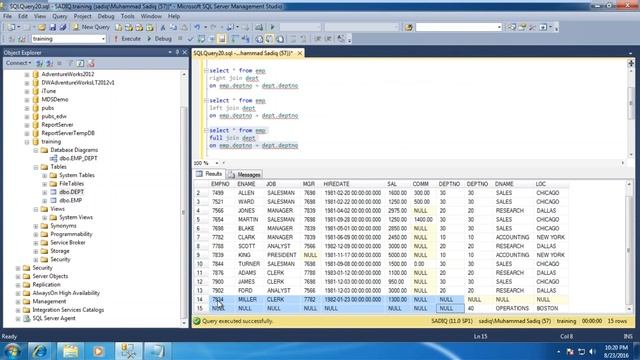The height and width of the screenshot is (360, 640).
Task: Open Internet Explorer from the taskbar
Action: click(40, 351)
